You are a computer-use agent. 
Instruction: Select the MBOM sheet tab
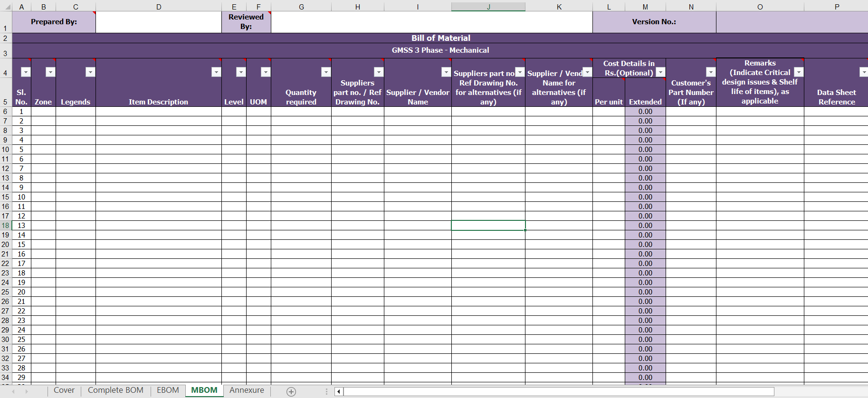point(204,390)
